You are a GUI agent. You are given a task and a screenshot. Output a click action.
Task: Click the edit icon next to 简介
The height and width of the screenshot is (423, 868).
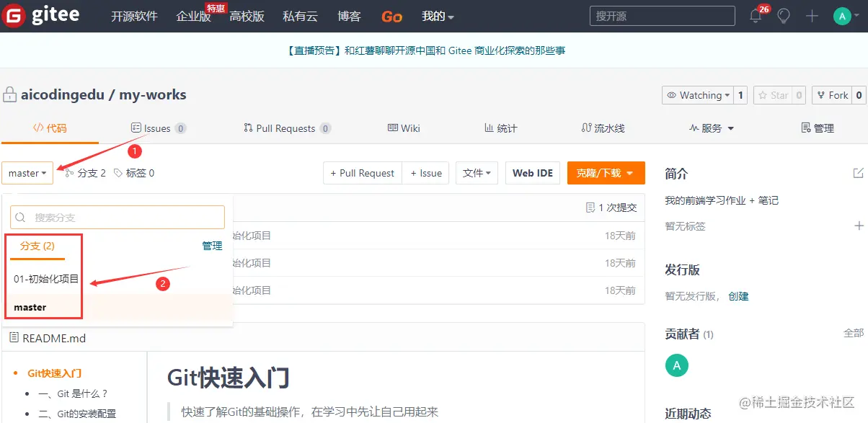[858, 173]
